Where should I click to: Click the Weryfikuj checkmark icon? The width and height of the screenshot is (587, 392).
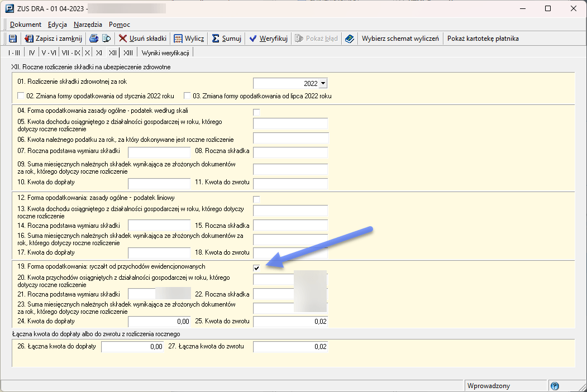tap(253, 39)
